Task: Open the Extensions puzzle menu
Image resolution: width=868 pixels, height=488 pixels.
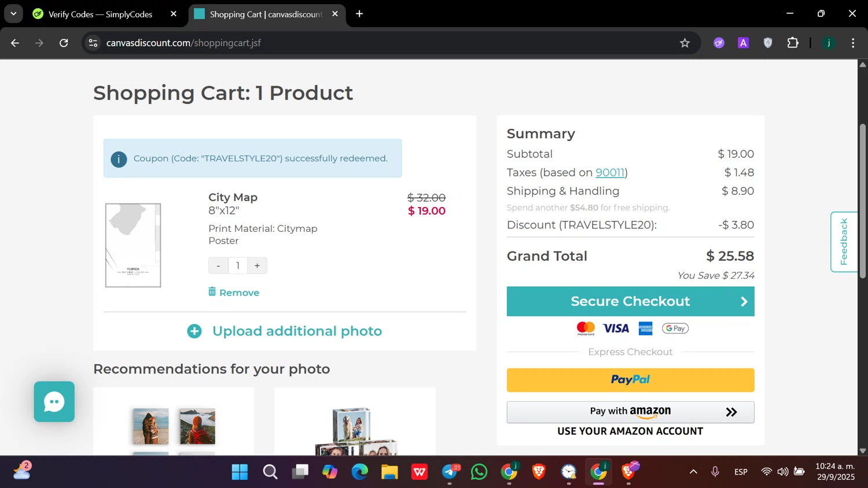Action: pos(793,43)
